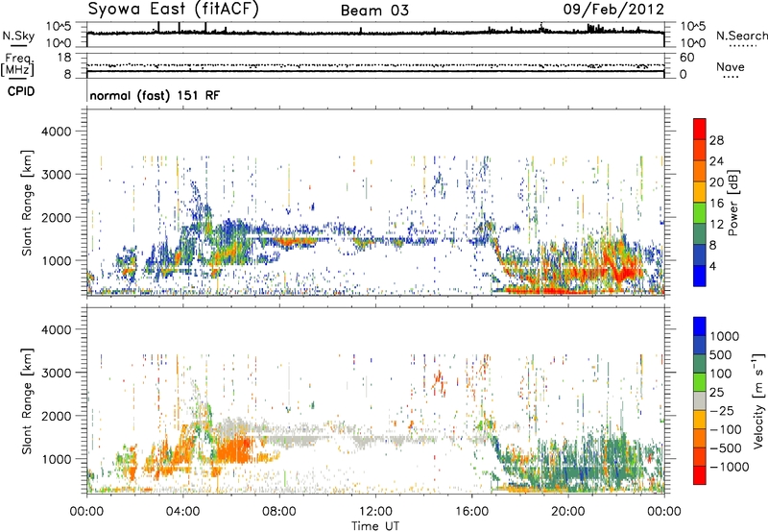
Task: Select the red bottom segment of velocity colorbar
Action: click(x=700, y=475)
